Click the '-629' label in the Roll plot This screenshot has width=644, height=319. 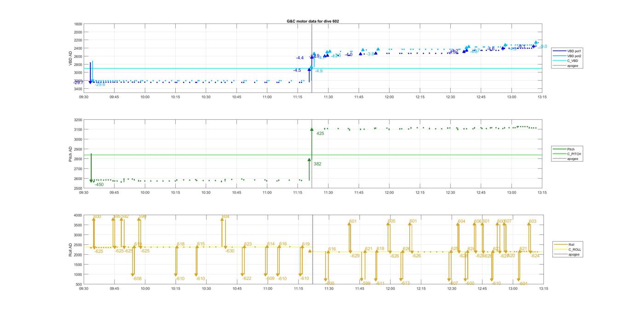tap(355, 256)
